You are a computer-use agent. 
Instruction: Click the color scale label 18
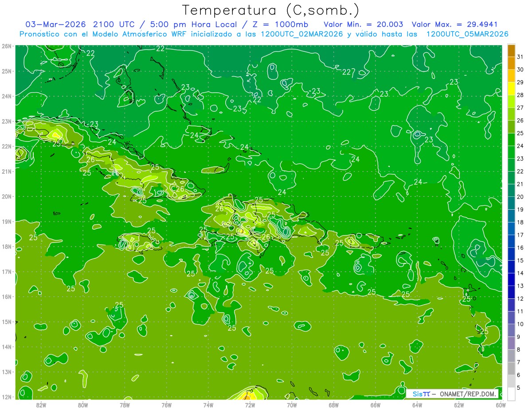(520, 222)
